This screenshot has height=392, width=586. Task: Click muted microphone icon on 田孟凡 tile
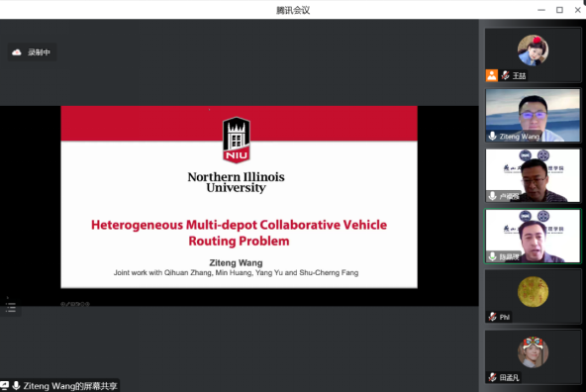[x=493, y=377]
